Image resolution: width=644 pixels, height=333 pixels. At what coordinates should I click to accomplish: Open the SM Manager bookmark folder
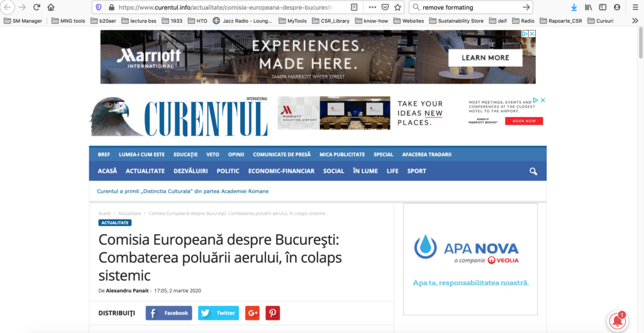coord(23,21)
